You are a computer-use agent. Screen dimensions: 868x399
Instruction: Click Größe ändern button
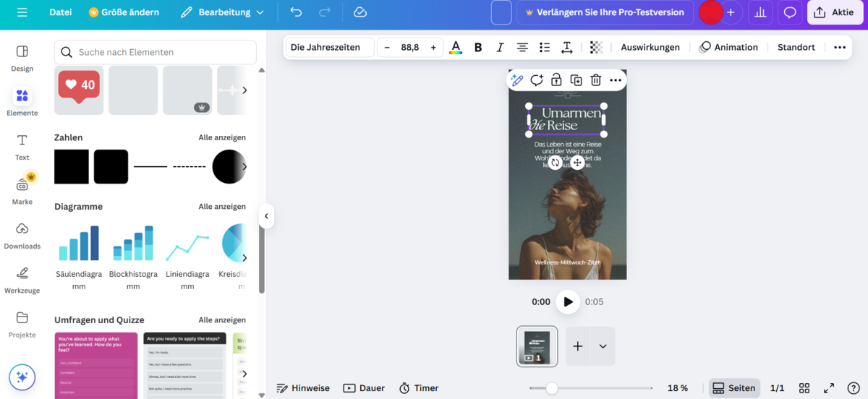[x=124, y=12]
